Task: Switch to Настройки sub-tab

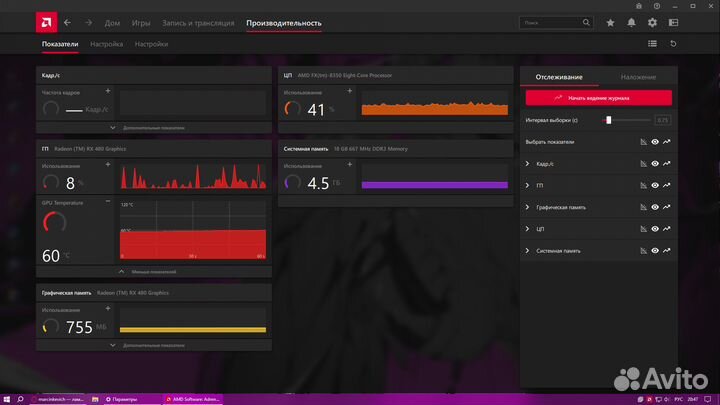Action: (x=151, y=44)
